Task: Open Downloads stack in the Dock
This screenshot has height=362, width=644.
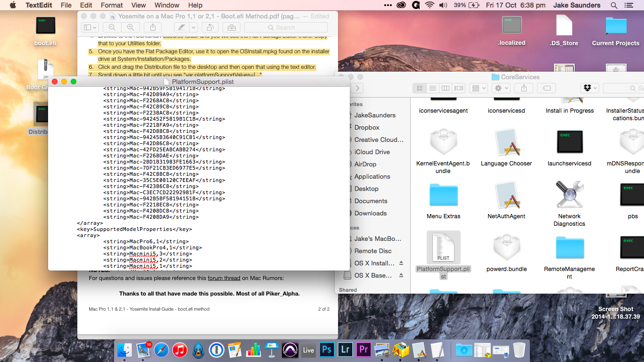Action: (464, 350)
